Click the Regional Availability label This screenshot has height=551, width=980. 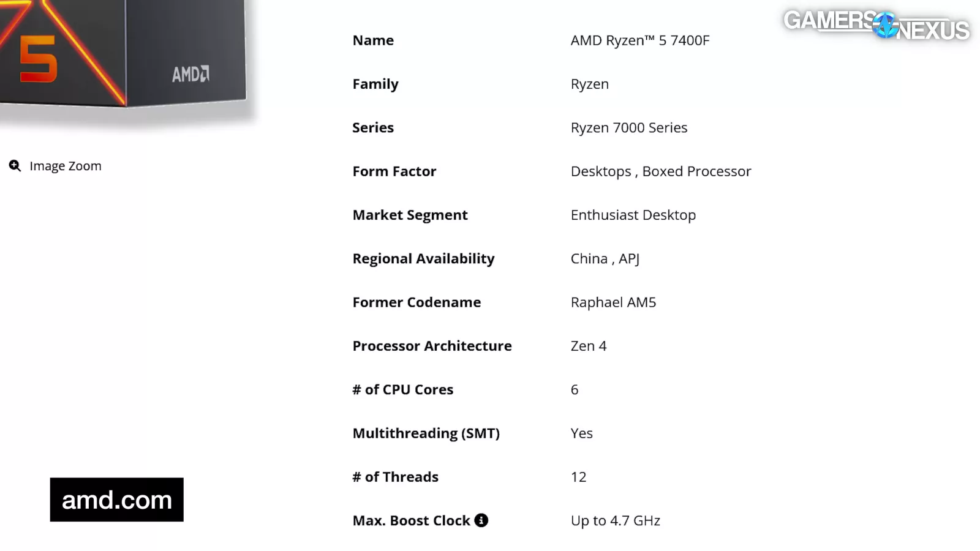coord(423,259)
